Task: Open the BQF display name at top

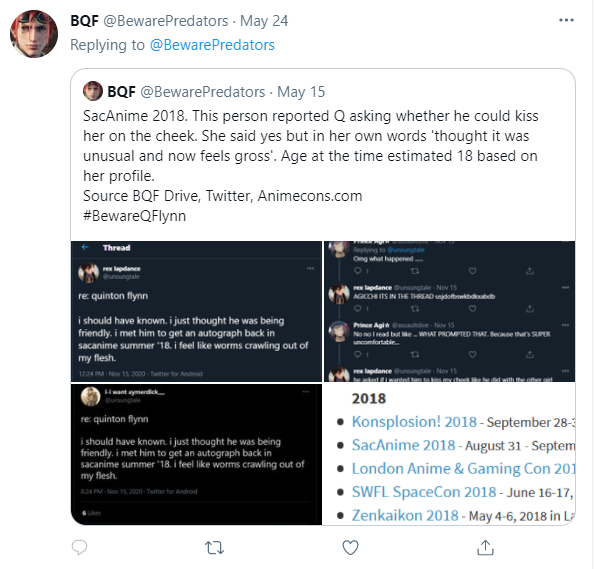Action: pos(84,21)
